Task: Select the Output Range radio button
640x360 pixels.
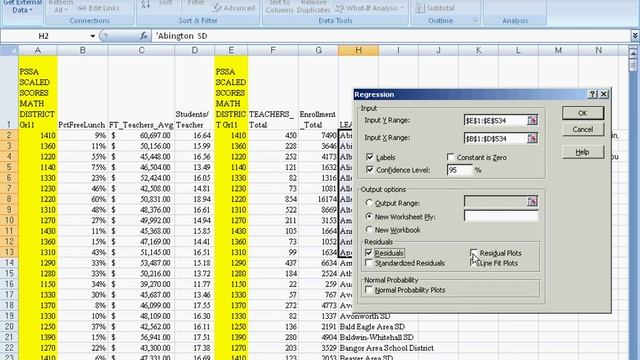Action: (x=369, y=203)
